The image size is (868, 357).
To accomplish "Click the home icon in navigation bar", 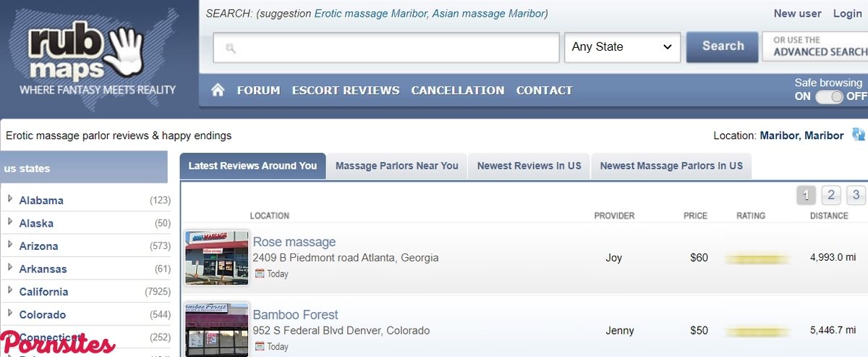I will 218,91.
